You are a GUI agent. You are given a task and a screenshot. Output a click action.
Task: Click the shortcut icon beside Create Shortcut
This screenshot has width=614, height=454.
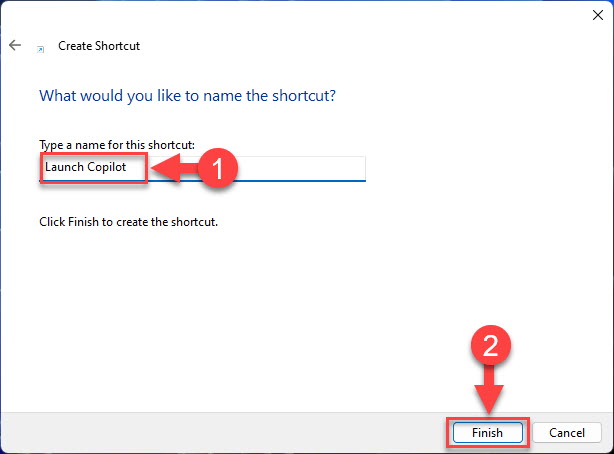coord(40,49)
